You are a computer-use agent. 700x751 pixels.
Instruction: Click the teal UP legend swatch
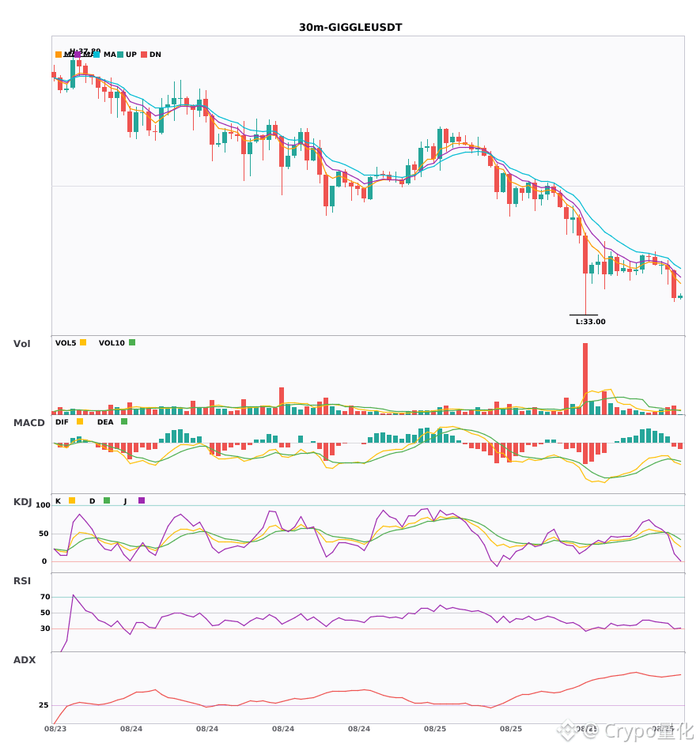coord(120,55)
